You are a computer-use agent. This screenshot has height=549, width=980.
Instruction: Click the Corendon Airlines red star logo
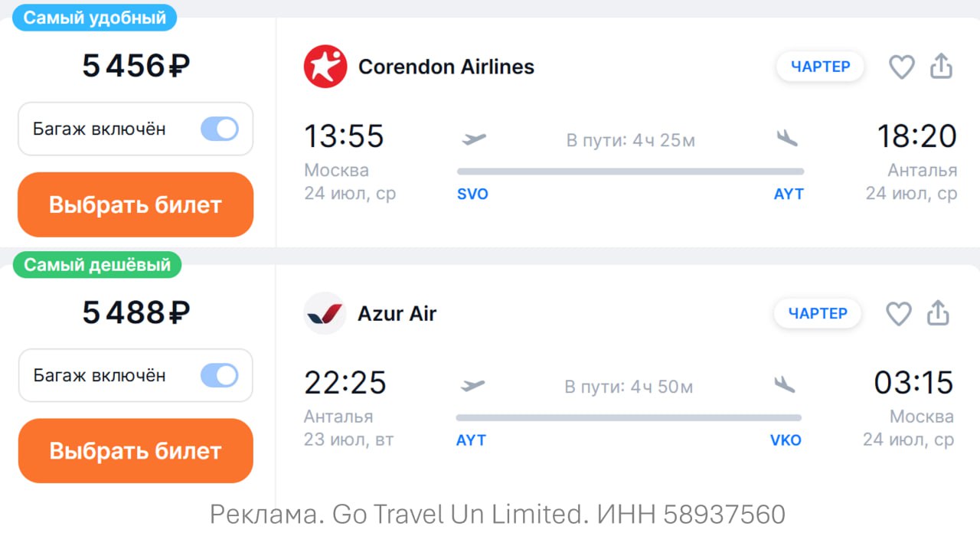pos(325,67)
